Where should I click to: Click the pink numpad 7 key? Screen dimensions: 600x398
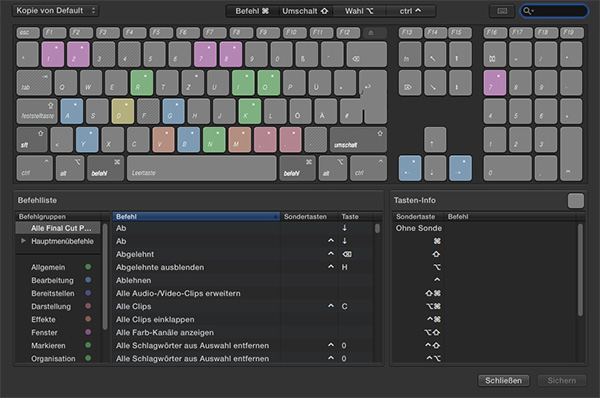tap(494, 83)
